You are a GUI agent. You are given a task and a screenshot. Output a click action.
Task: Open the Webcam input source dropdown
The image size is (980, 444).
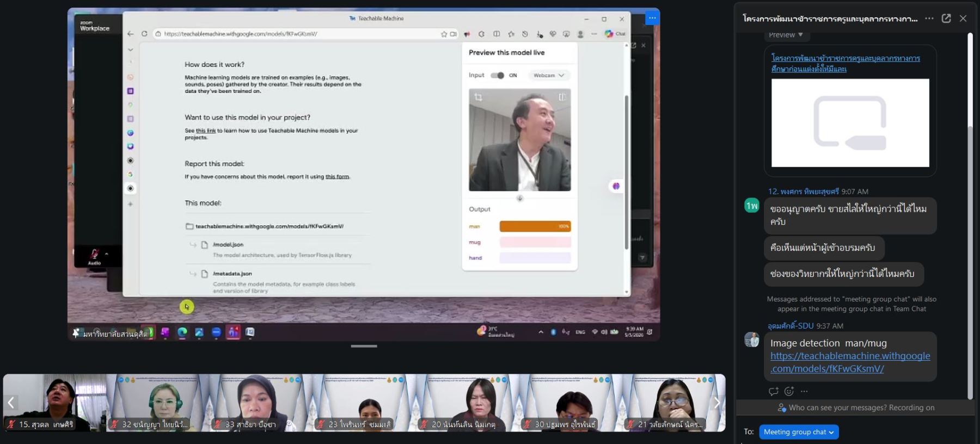[549, 76]
